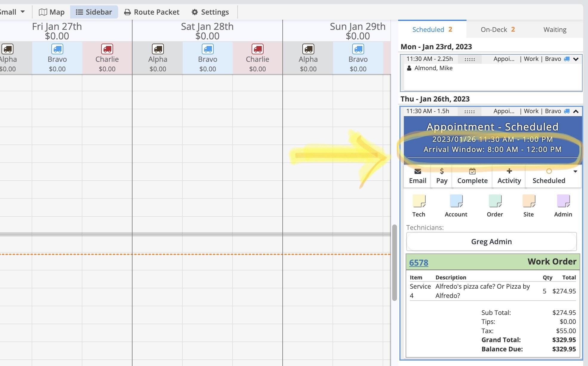Toggle the Sidebar view button

94,12
